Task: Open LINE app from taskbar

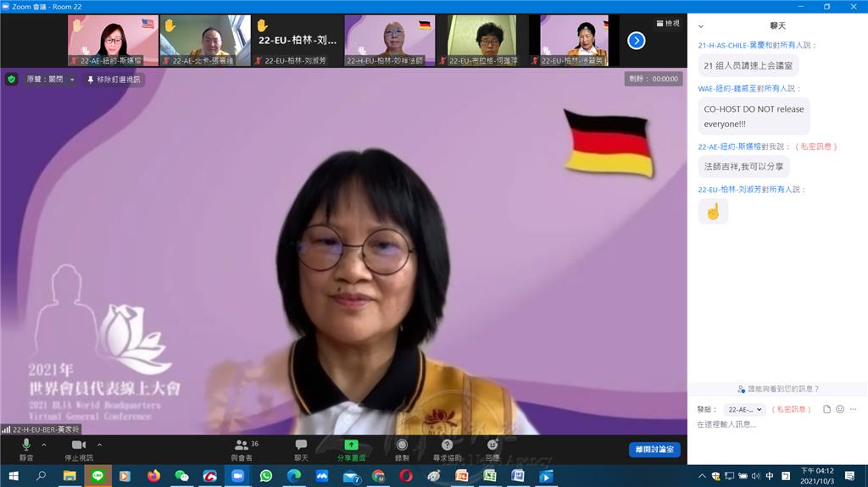Action: 97,476
